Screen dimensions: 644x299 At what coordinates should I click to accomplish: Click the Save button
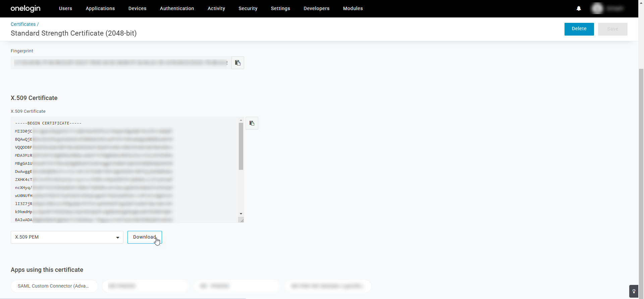(x=613, y=29)
